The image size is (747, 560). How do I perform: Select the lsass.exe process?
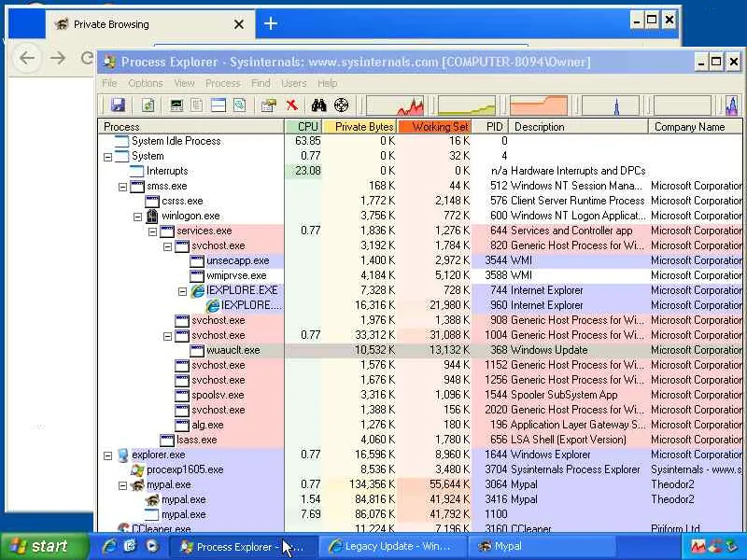click(x=419, y=440)
